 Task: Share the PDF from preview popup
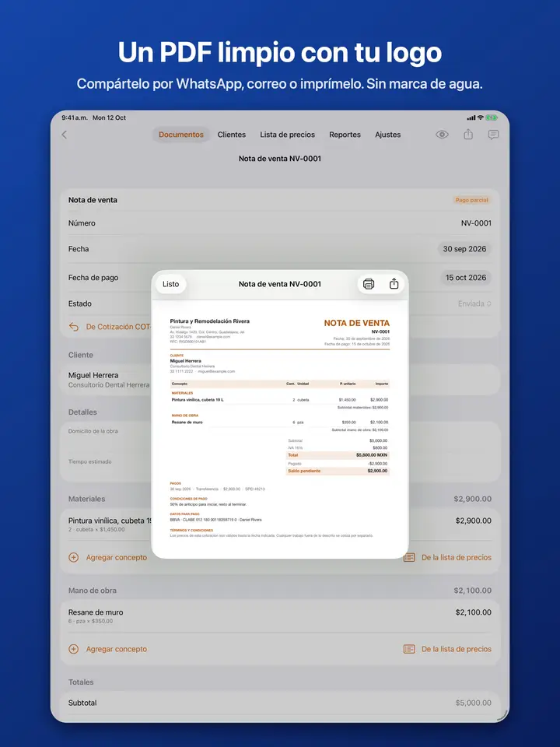[x=394, y=284]
